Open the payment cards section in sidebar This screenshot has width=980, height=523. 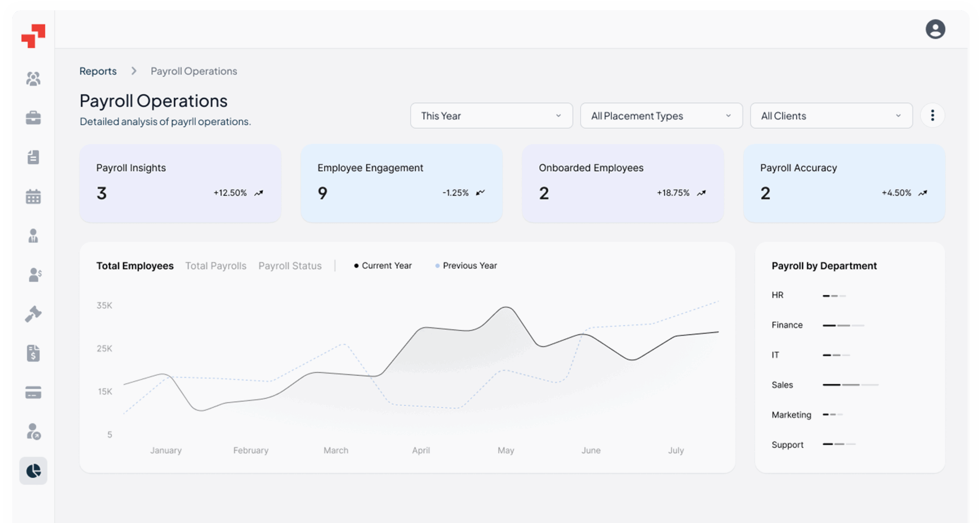33,392
